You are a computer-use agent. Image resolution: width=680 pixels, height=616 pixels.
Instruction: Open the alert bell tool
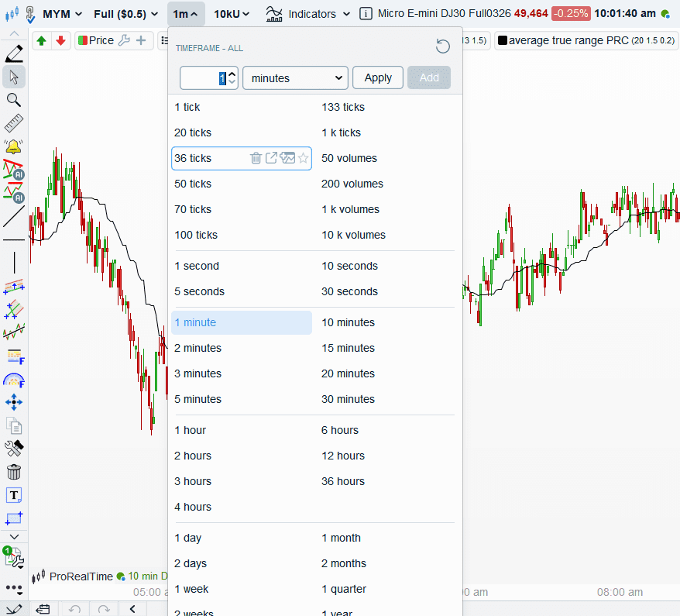14,146
